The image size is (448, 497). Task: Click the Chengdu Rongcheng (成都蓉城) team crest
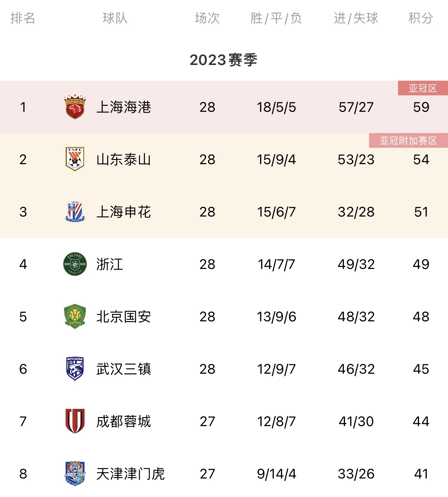click(75, 421)
